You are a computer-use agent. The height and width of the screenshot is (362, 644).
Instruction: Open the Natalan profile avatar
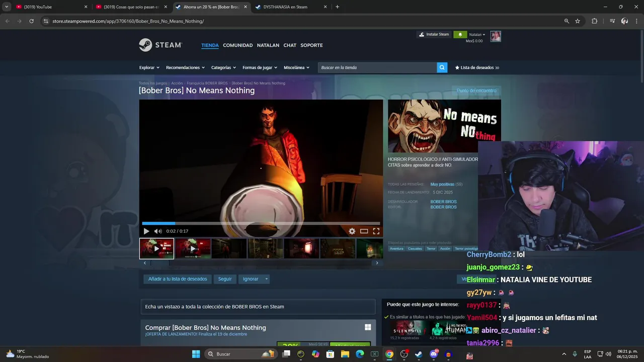coord(496,36)
